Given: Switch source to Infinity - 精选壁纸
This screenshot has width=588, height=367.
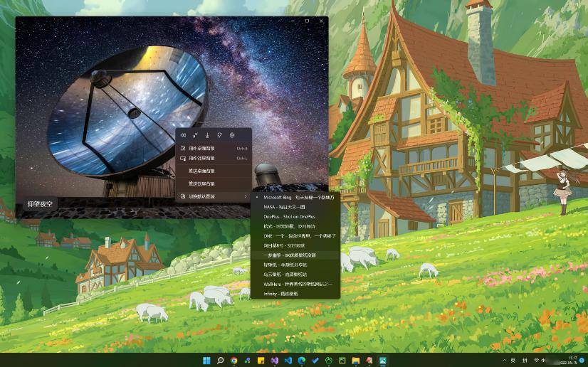Looking at the screenshot, I should pyautogui.click(x=295, y=294).
